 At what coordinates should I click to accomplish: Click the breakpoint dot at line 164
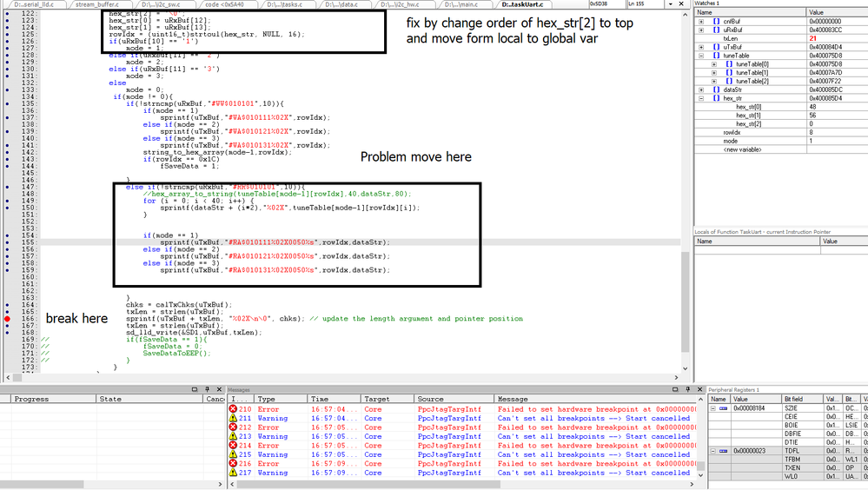pyautogui.click(x=7, y=305)
